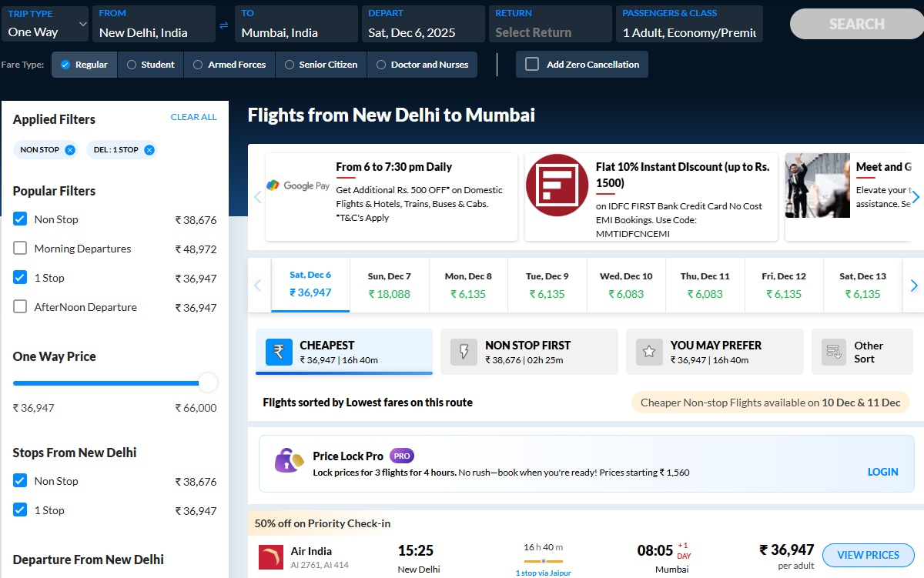The image size is (924, 578).
Task: Swap the From and To cities icon
Action: coord(223,25)
